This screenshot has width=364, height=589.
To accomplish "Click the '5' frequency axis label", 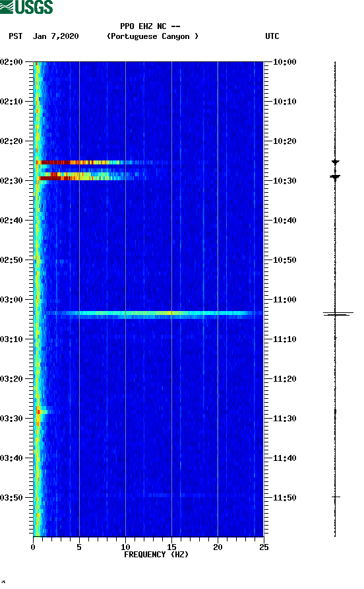I will [x=79, y=547].
